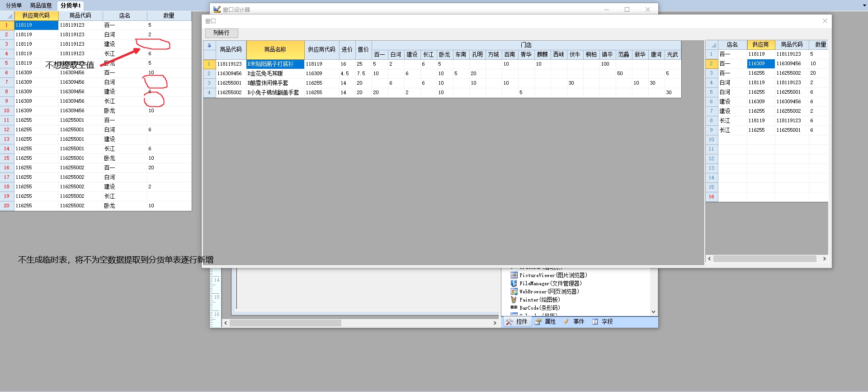This screenshot has width=868, height=392.
Task: Click the FileManager control icon
Action: click(514, 283)
